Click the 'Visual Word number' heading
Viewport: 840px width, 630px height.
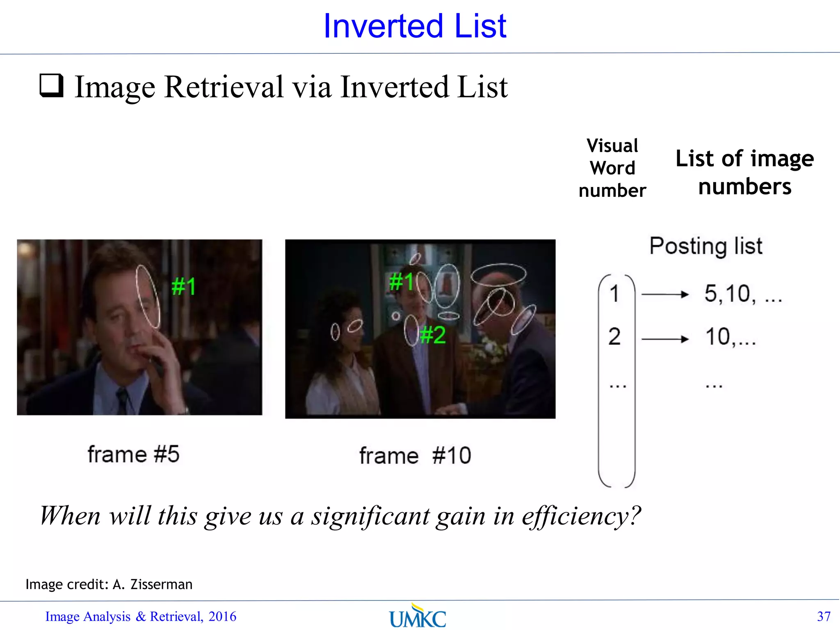[612, 168]
